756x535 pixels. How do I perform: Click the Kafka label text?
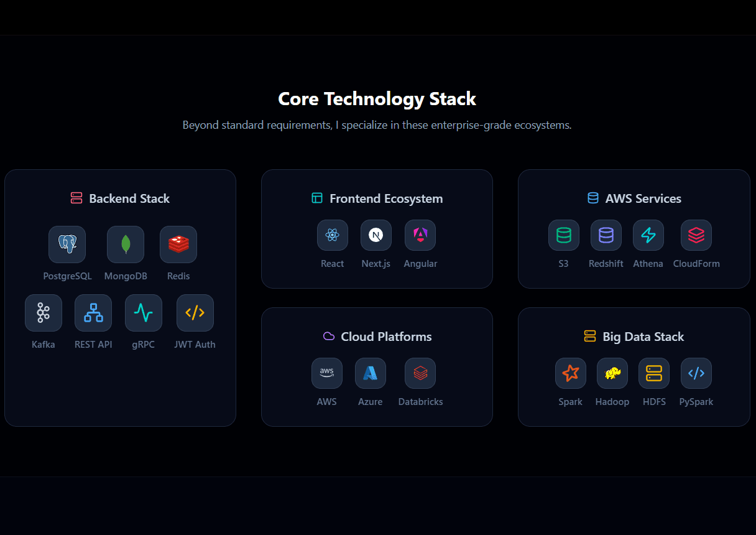(x=44, y=345)
